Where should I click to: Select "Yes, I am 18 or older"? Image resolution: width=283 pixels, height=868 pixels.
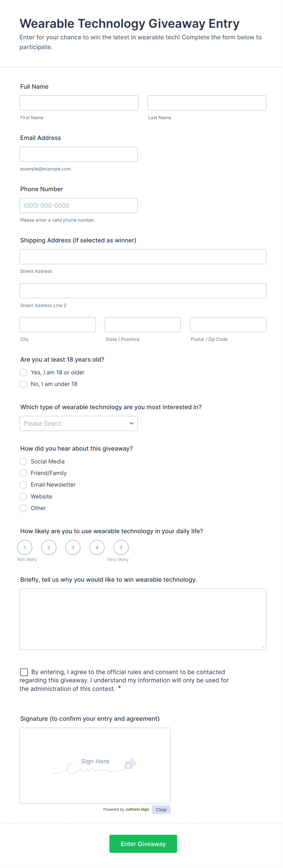click(23, 372)
